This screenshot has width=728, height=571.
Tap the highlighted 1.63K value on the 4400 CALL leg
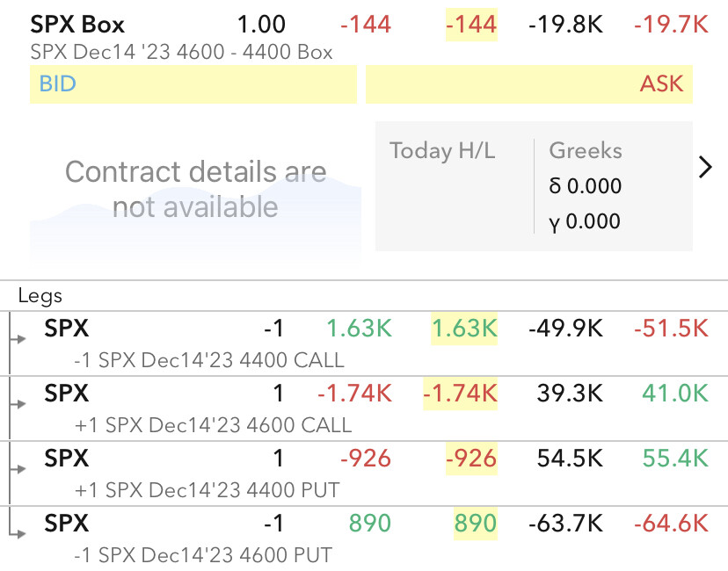pos(463,329)
